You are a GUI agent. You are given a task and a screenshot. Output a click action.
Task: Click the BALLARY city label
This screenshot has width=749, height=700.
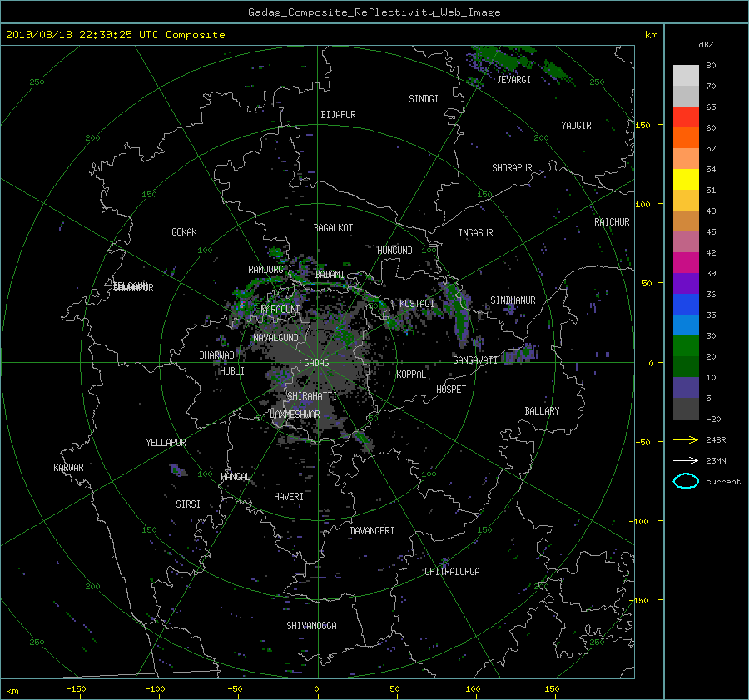tap(542, 411)
